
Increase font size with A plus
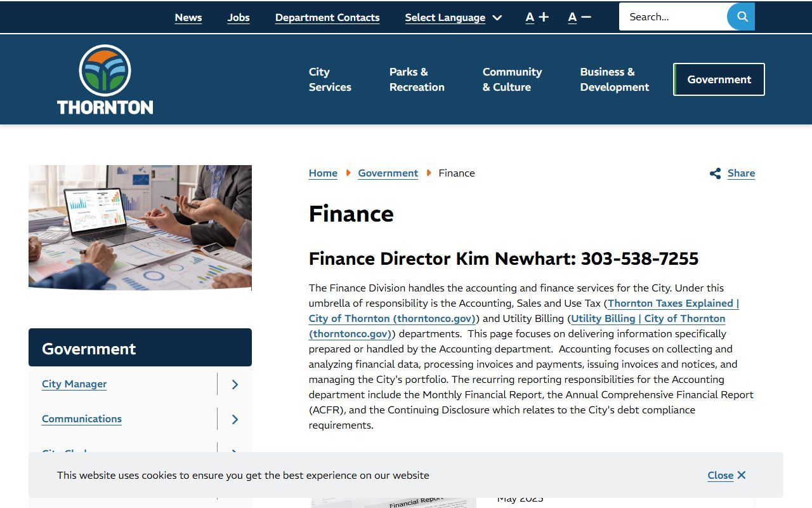(537, 17)
